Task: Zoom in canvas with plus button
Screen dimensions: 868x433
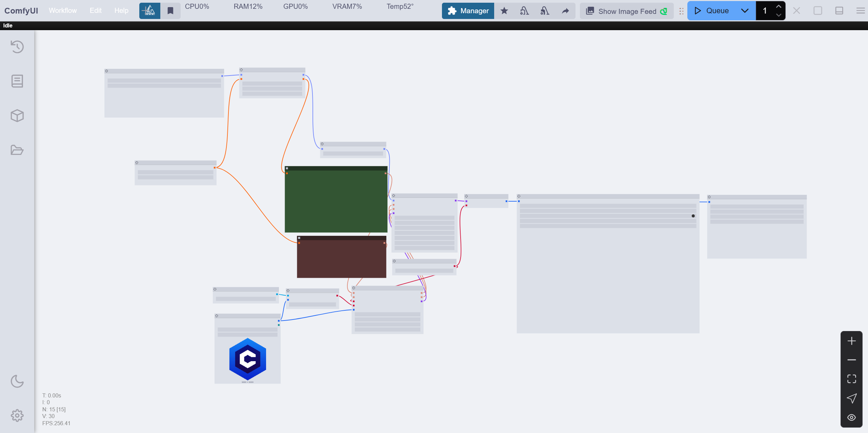Action: point(851,341)
